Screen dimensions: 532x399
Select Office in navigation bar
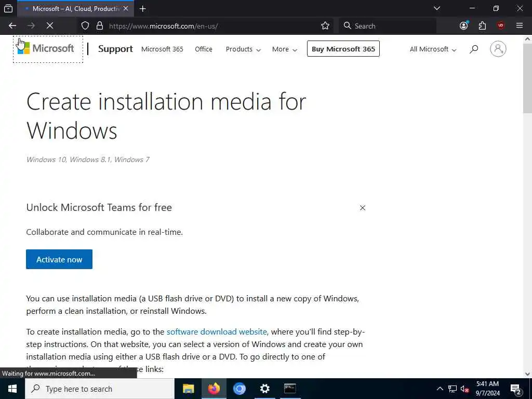[204, 49]
